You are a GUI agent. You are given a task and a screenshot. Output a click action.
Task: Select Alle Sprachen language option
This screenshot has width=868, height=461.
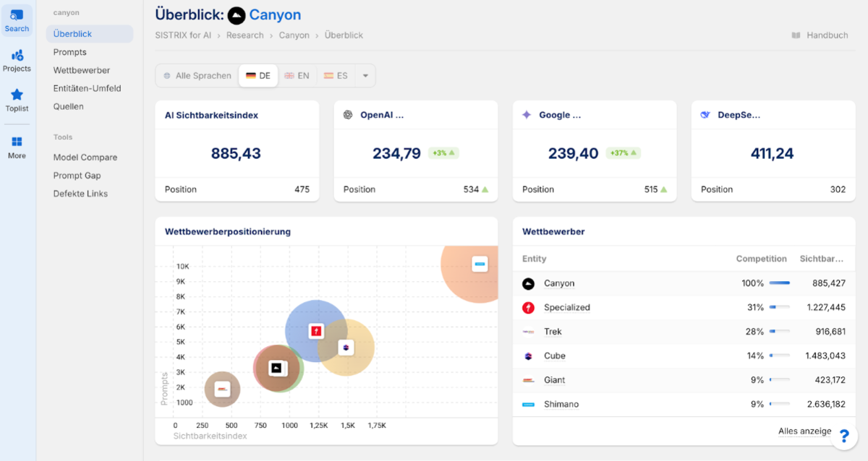(x=197, y=76)
